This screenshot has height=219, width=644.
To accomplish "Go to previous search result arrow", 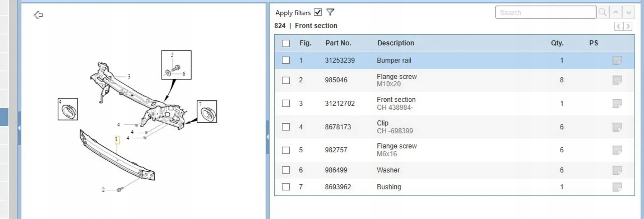I will pos(616,12).
